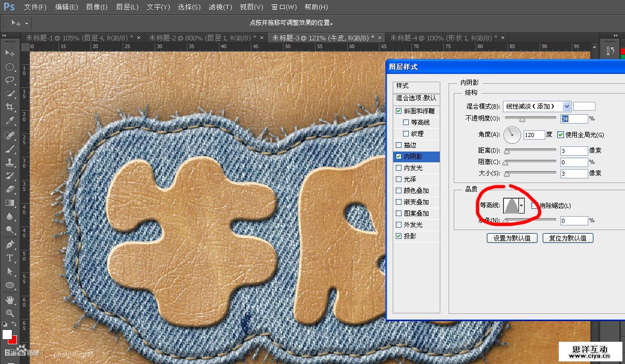Viewport: 625px width, 364px height.
Task: Tick the 消除锯齿 anti-alias checkbox
Action: pos(535,206)
